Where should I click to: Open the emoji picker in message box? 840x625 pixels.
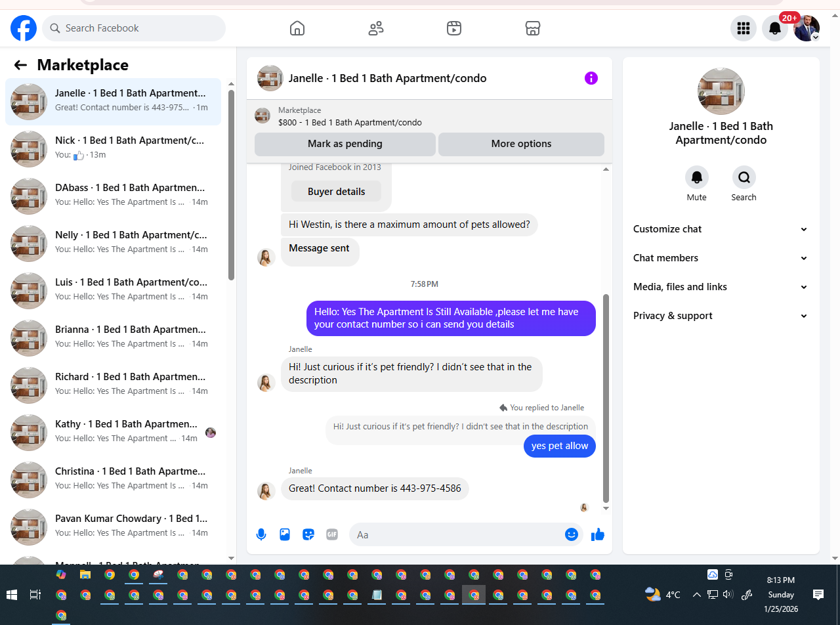click(x=571, y=534)
